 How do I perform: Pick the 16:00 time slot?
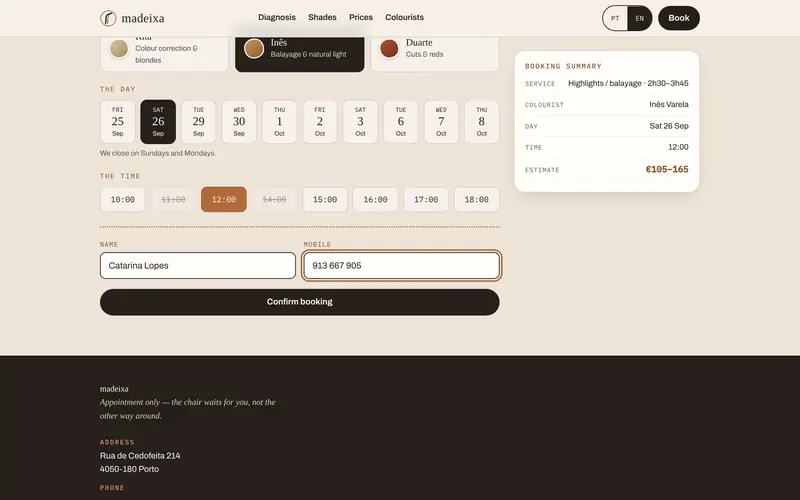pyautogui.click(x=376, y=199)
